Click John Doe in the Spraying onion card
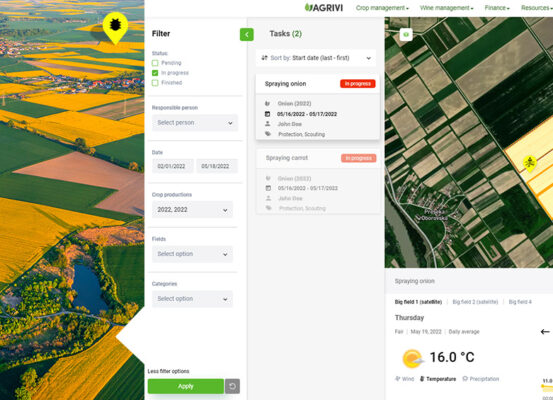 [290, 124]
